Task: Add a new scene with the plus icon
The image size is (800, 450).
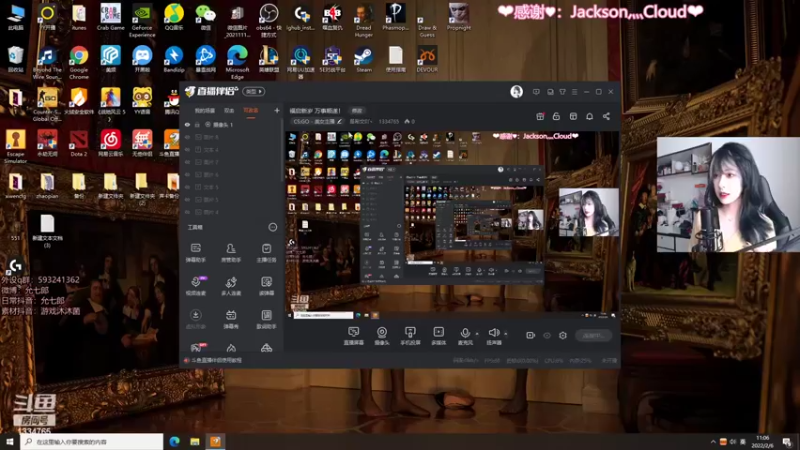Action: tap(277, 110)
